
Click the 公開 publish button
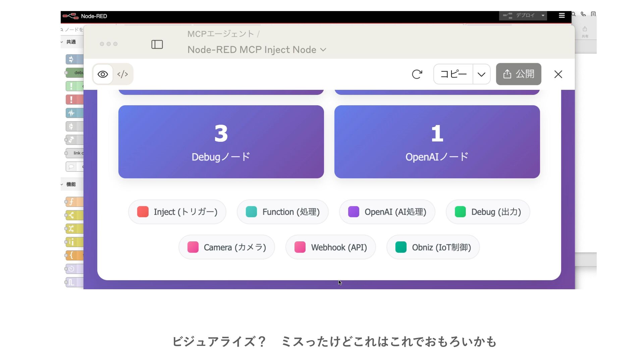519,74
